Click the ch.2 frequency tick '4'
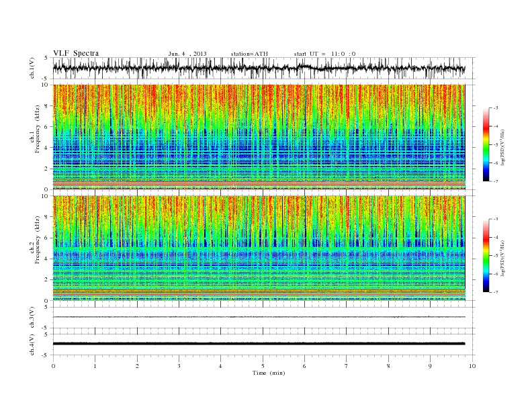The image size is (532, 411). point(47,259)
